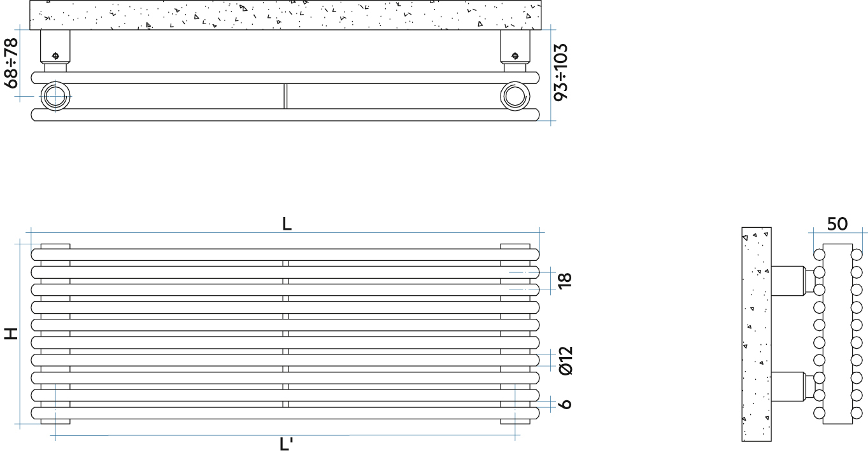The width and height of the screenshot is (868, 455).
Task: Select the L length dimension label
Action: click(287, 224)
